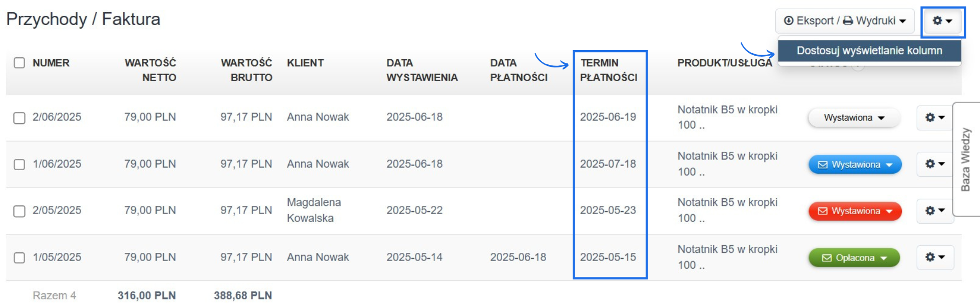Check the row for Magdalena Kowalska's invoice

pyautogui.click(x=19, y=210)
